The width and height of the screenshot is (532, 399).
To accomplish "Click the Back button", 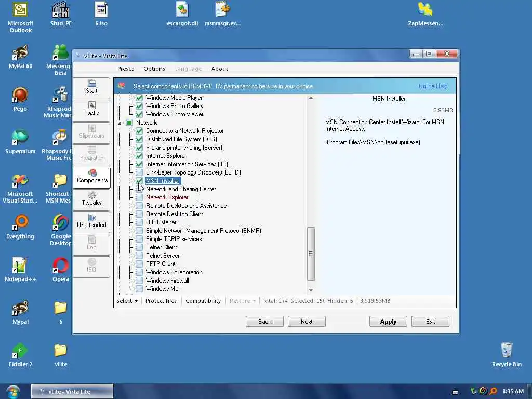I will click(264, 321).
